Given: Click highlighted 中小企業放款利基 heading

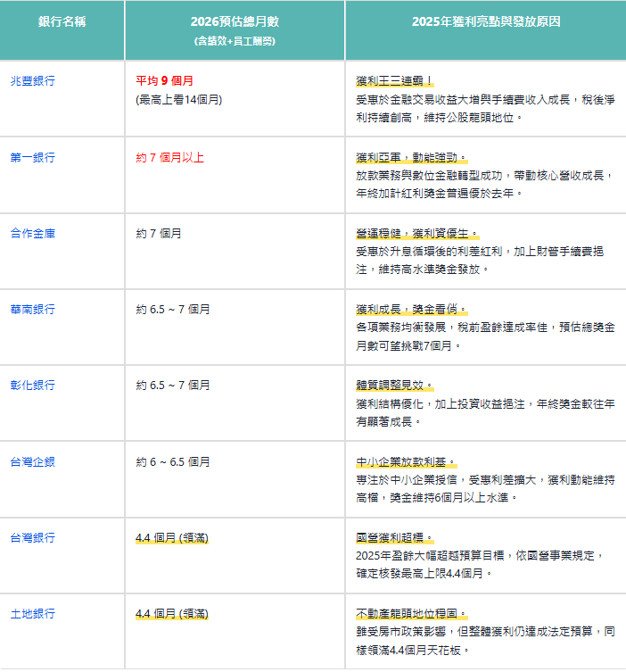Looking at the screenshot, I should [x=407, y=462].
